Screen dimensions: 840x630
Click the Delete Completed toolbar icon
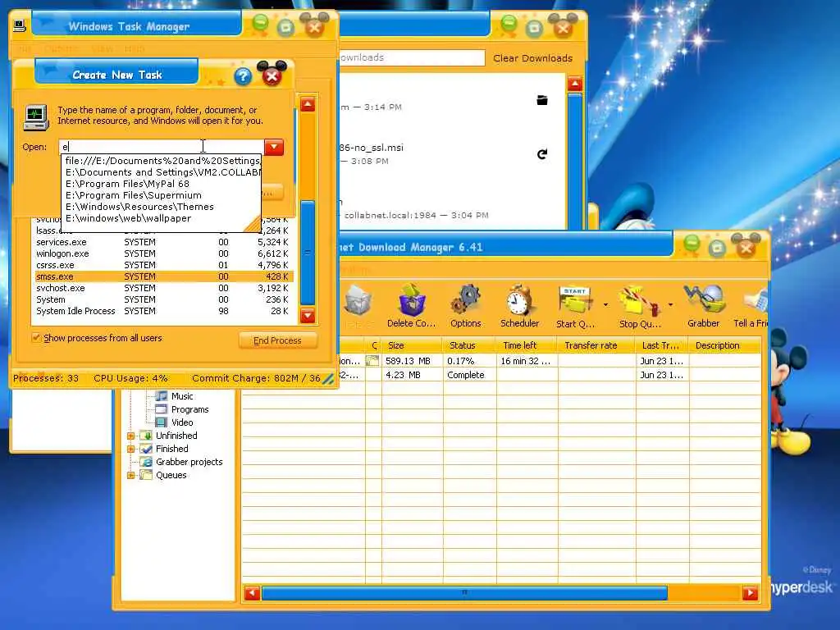pos(412,300)
